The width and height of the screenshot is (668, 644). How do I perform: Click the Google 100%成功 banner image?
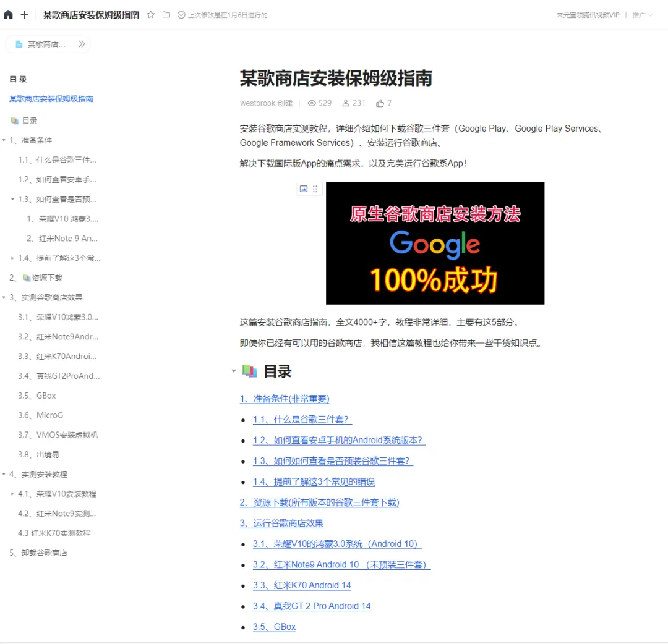[435, 243]
